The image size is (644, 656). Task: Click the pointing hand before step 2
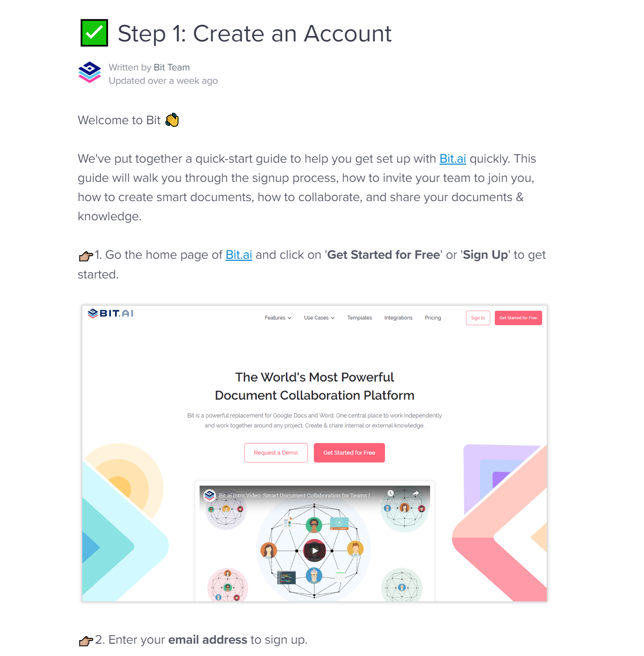(86, 641)
